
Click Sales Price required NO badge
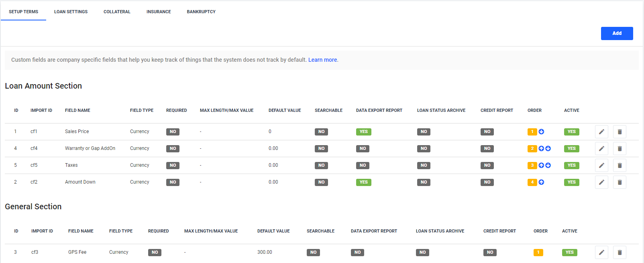pyautogui.click(x=173, y=131)
